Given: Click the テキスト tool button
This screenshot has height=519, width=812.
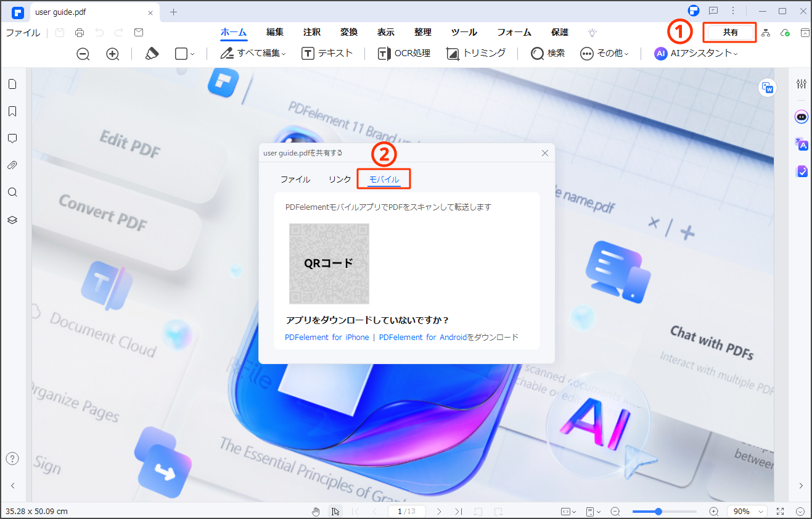Looking at the screenshot, I should [327, 54].
